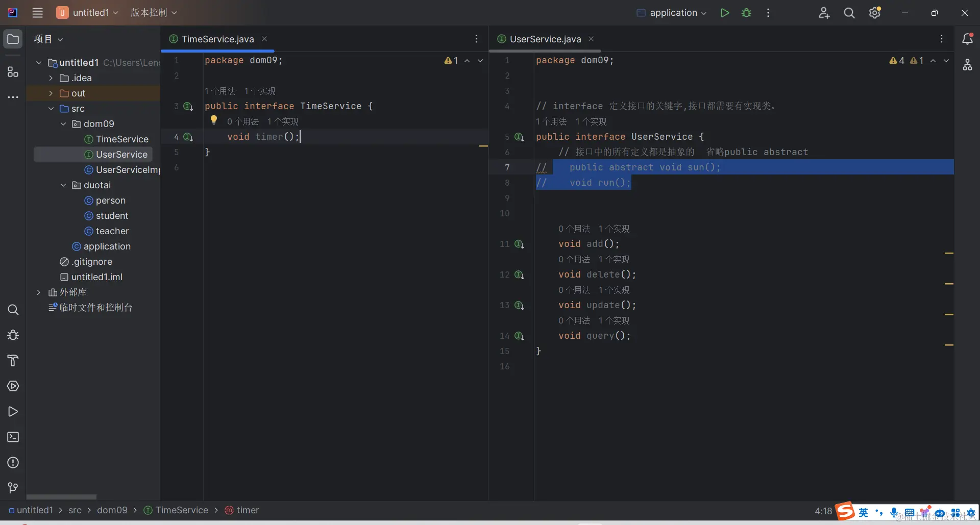Open more run actions menu
The image size is (980, 525).
[768, 13]
